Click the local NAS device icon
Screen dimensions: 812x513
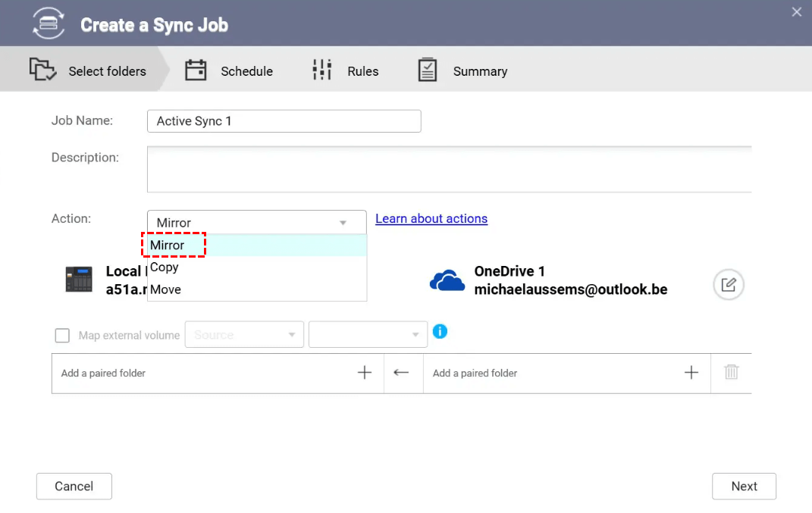click(x=79, y=280)
